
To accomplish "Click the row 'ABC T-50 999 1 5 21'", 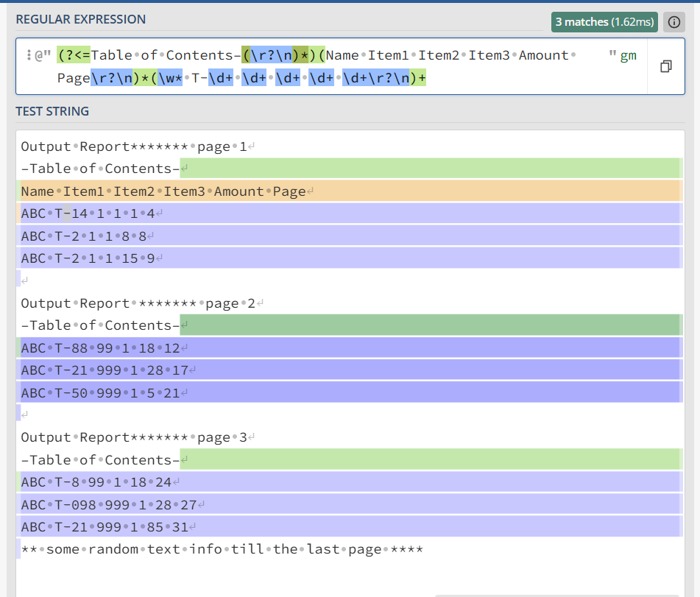I will [x=100, y=393].
